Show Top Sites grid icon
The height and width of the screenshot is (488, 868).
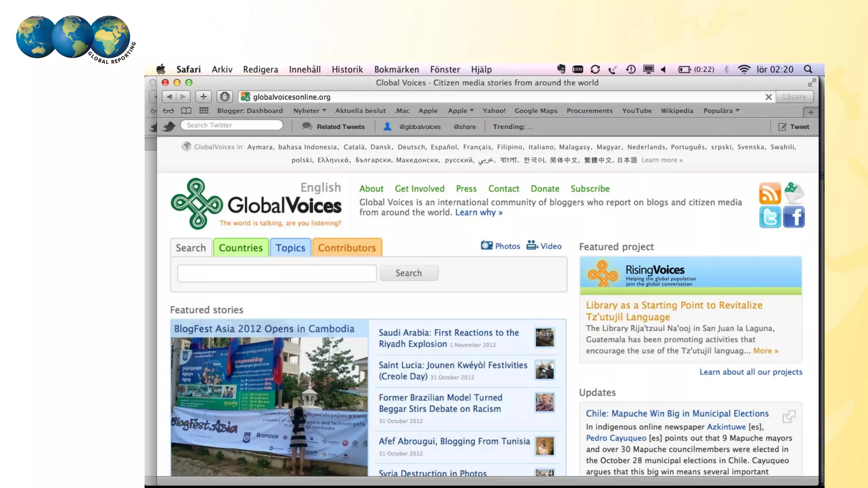point(204,111)
